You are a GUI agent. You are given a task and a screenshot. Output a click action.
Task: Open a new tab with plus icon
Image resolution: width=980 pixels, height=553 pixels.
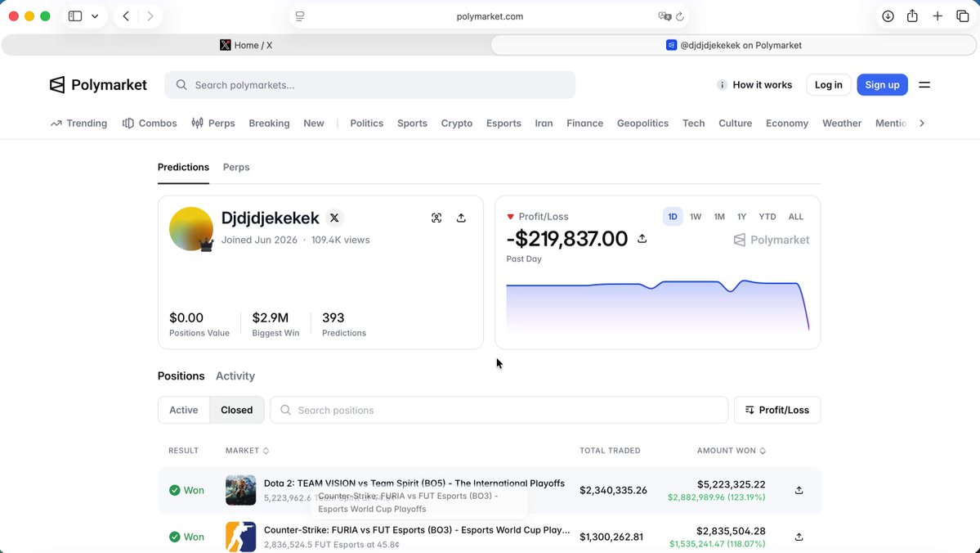[937, 16]
